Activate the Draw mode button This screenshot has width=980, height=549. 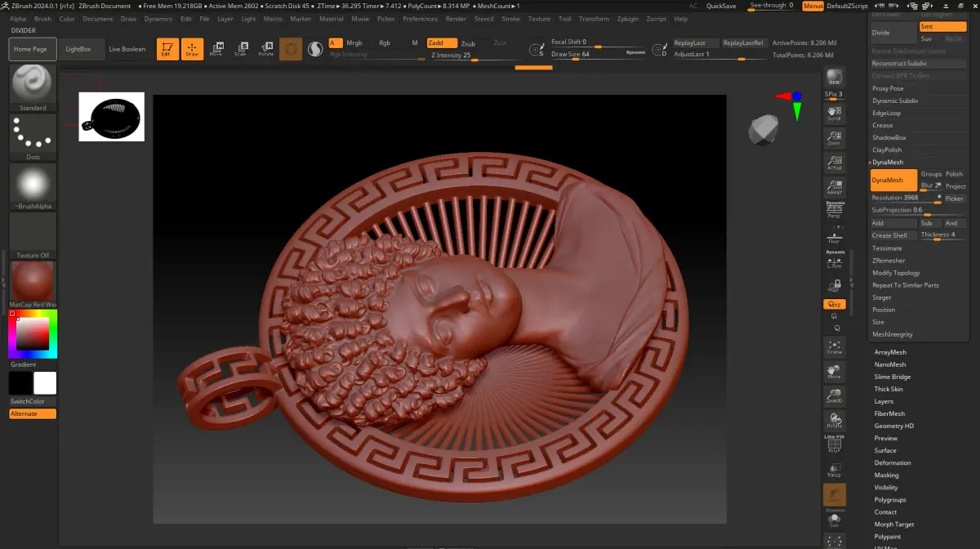(192, 49)
